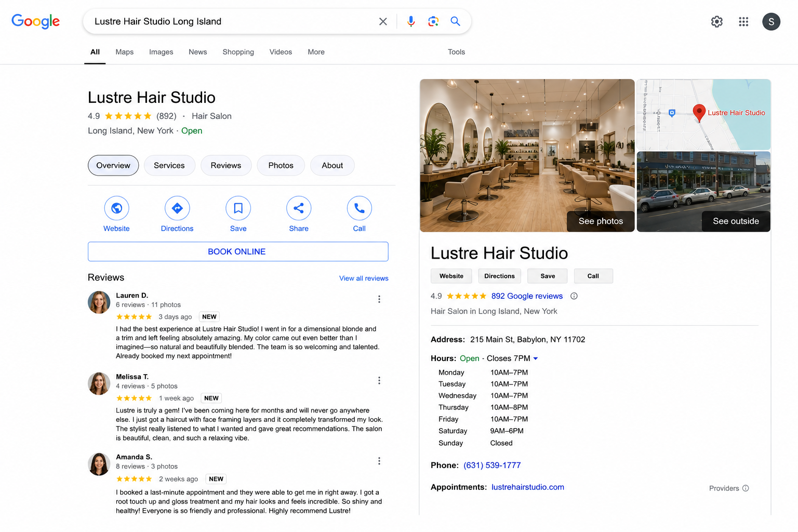Switch to the Maps tab
This screenshot has width=798, height=532.
(x=125, y=52)
